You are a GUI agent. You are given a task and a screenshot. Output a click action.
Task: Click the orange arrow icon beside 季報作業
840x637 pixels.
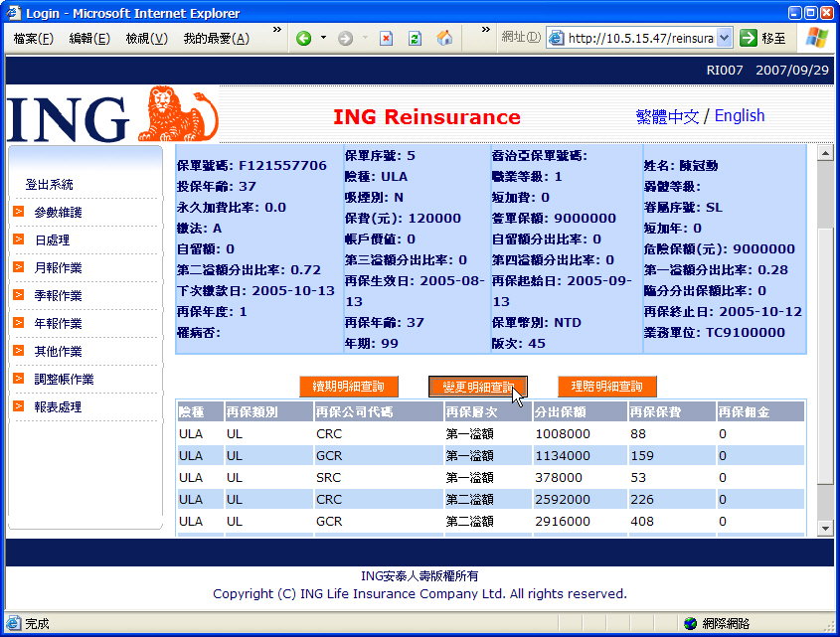click(x=19, y=295)
